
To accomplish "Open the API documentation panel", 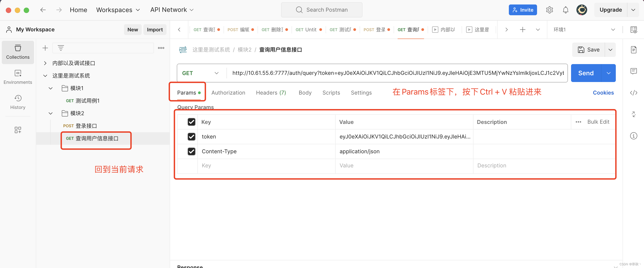I will coord(634,50).
